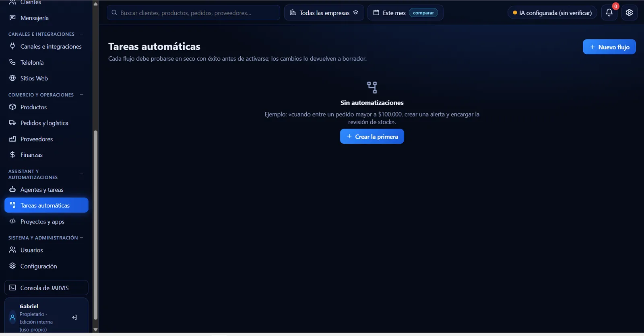Click IA configurada (sin verificar) status
This screenshot has height=336, width=644.
[552, 12]
